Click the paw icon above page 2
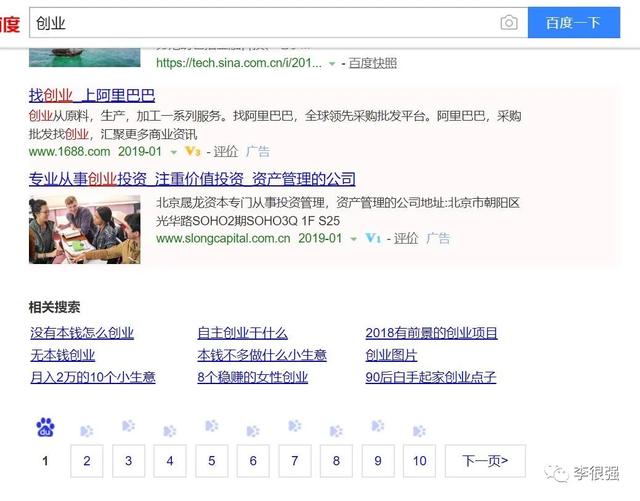 (87, 429)
